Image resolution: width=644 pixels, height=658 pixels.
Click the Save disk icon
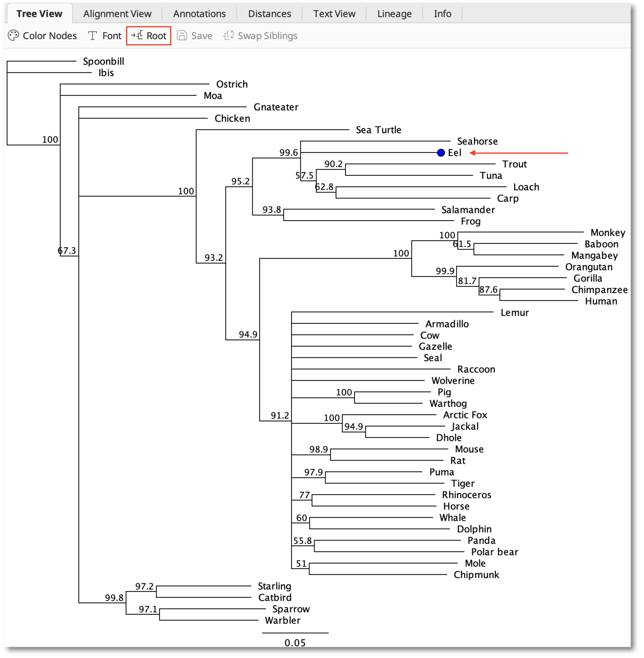coord(182,36)
